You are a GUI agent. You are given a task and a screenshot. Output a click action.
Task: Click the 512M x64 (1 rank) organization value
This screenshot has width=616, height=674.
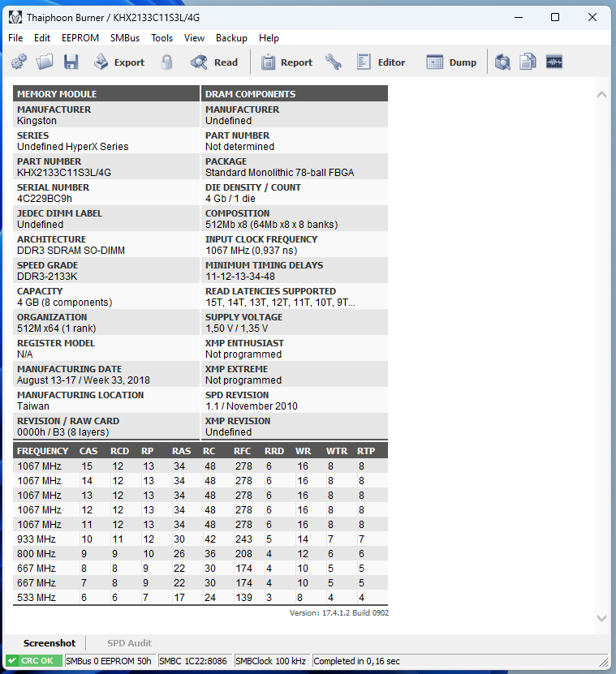[56, 328]
